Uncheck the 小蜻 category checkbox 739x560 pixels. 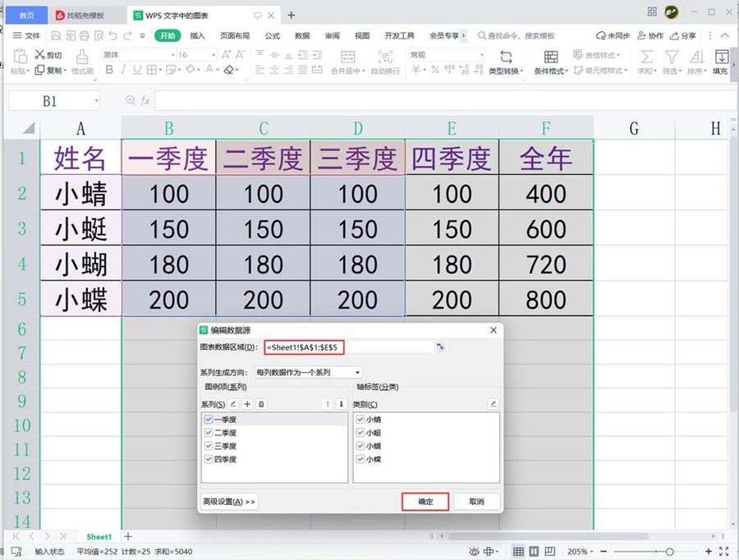360,419
